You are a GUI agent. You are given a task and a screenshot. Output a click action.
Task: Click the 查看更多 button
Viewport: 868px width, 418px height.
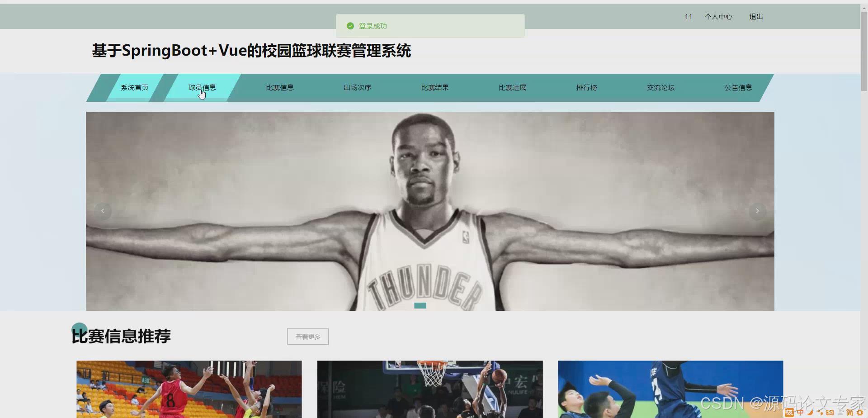point(308,337)
